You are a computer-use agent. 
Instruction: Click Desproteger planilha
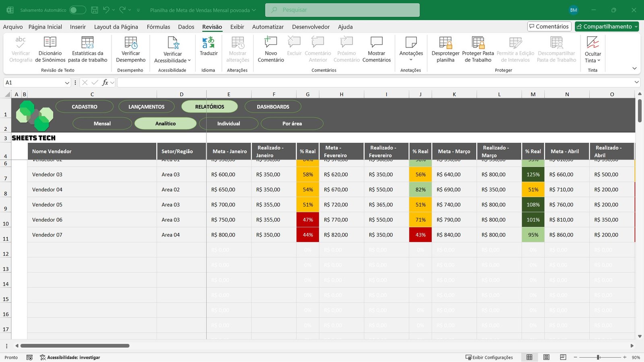click(446, 49)
